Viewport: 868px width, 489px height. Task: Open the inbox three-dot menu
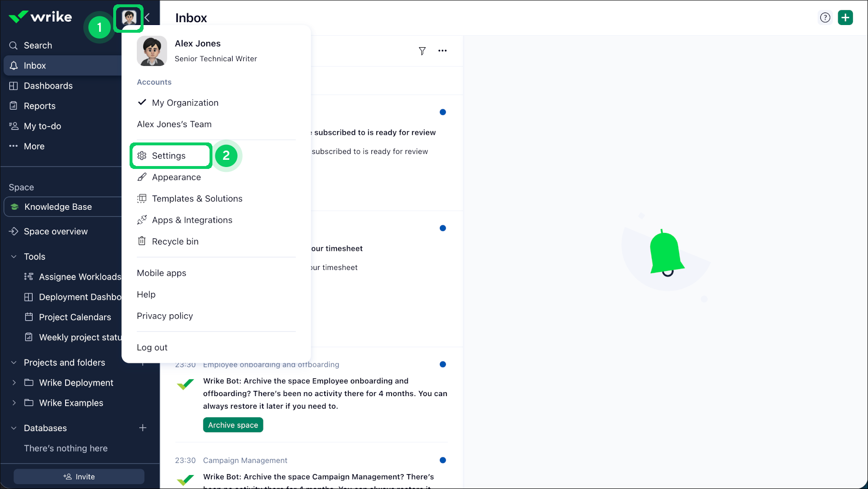coord(442,51)
